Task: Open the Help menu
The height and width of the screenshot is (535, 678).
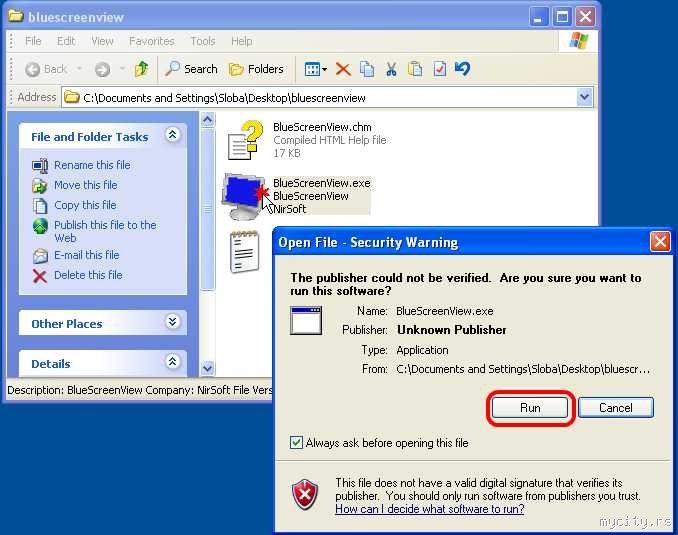Action: point(241,41)
